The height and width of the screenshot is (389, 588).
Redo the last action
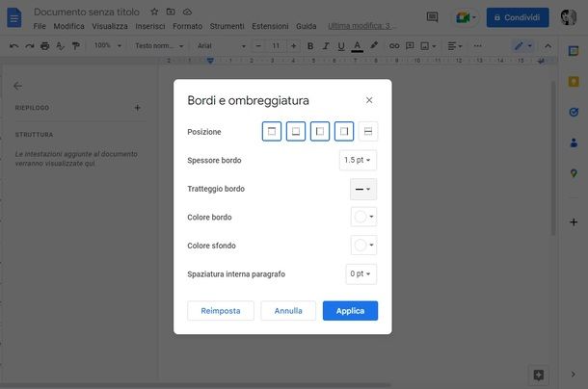29,45
